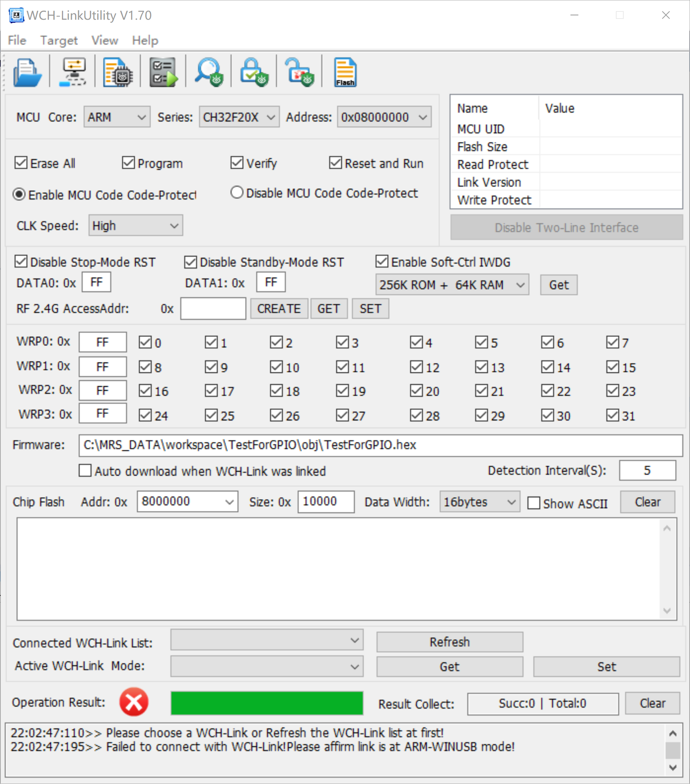This screenshot has height=784, width=690.
Task: Click the Flash document toolbar icon
Action: click(345, 72)
